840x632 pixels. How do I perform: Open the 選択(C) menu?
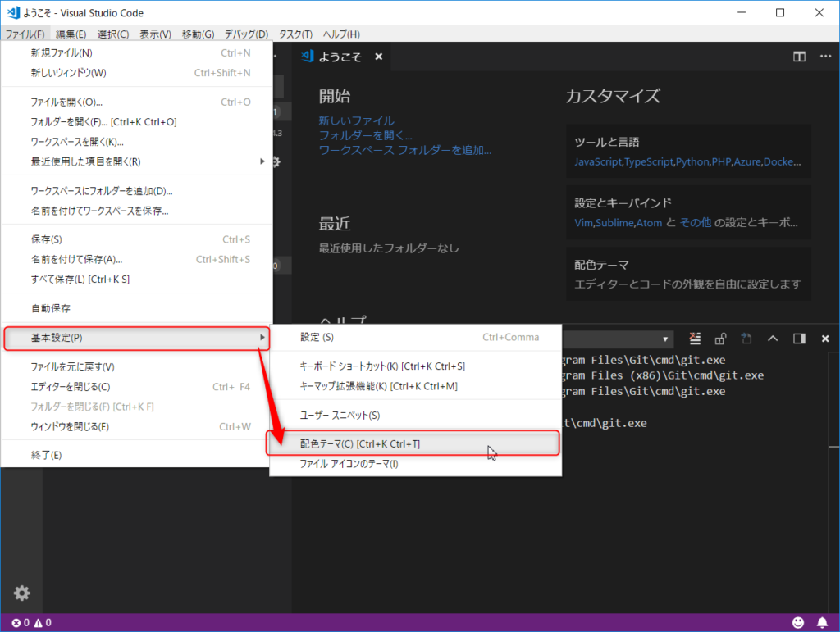pos(113,34)
